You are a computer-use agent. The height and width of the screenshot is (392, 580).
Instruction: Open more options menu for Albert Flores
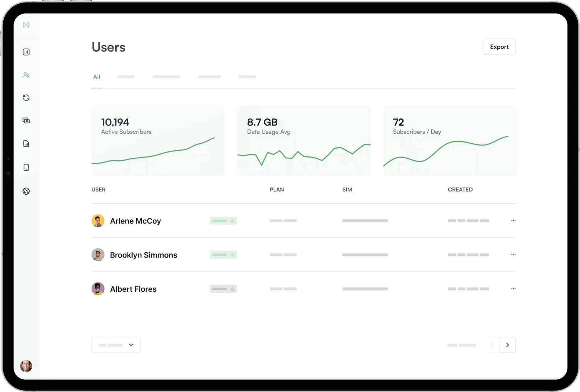[513, 289]
